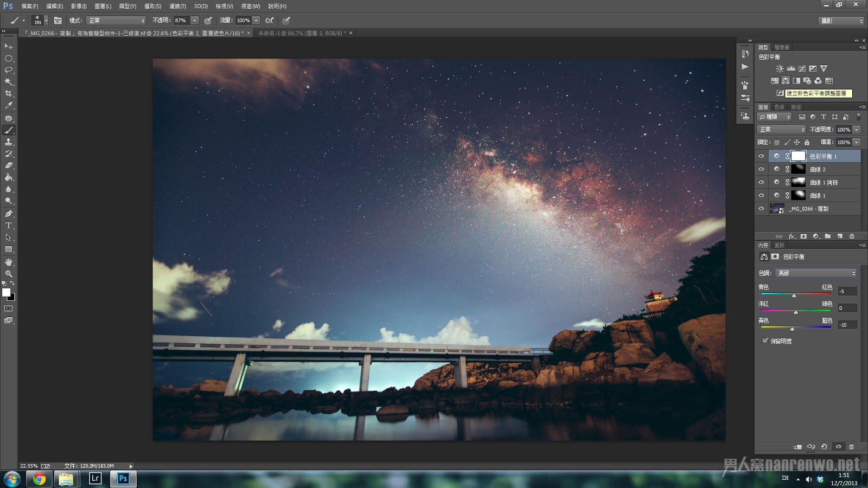Screen dimensions: 868x488
Task: Click the reset adjustment icon in Properties panel
Action: (x=824, y=447)
